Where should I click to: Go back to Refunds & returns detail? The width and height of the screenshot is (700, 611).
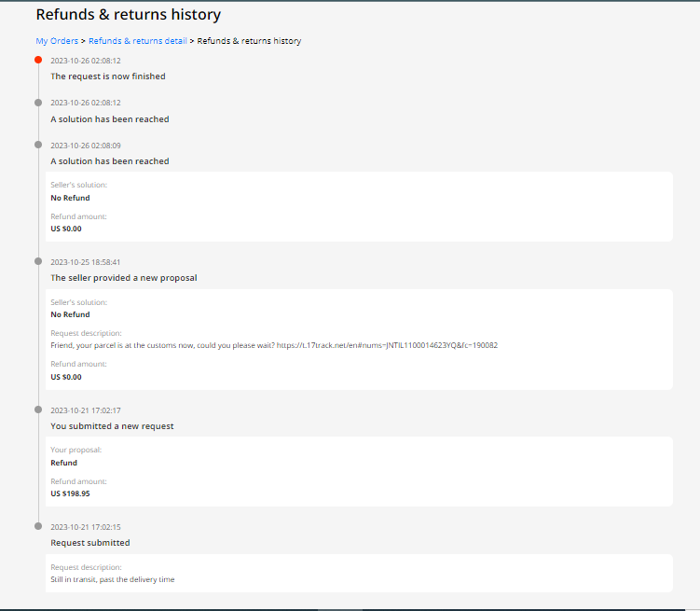(x=138, y=41)
